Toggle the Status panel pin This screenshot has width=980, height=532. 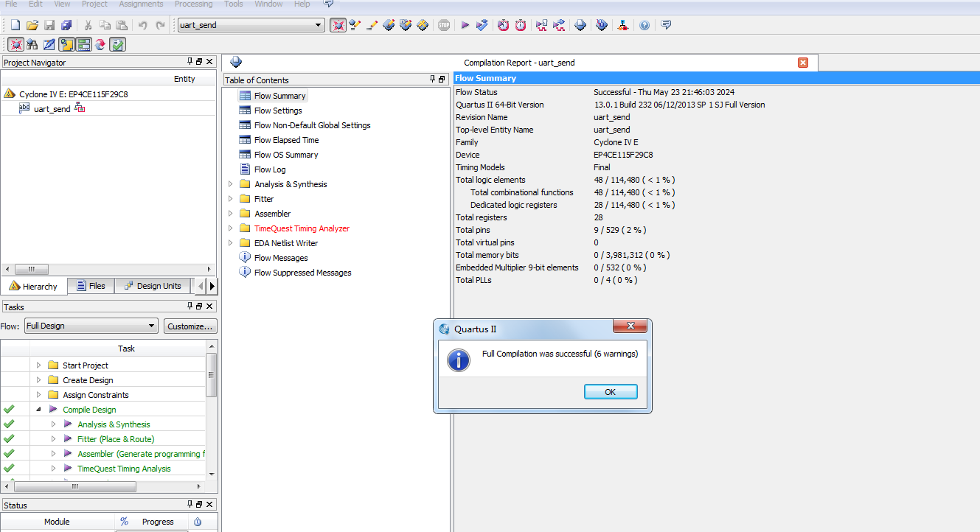pyautogui.click(x=190, y=505)
